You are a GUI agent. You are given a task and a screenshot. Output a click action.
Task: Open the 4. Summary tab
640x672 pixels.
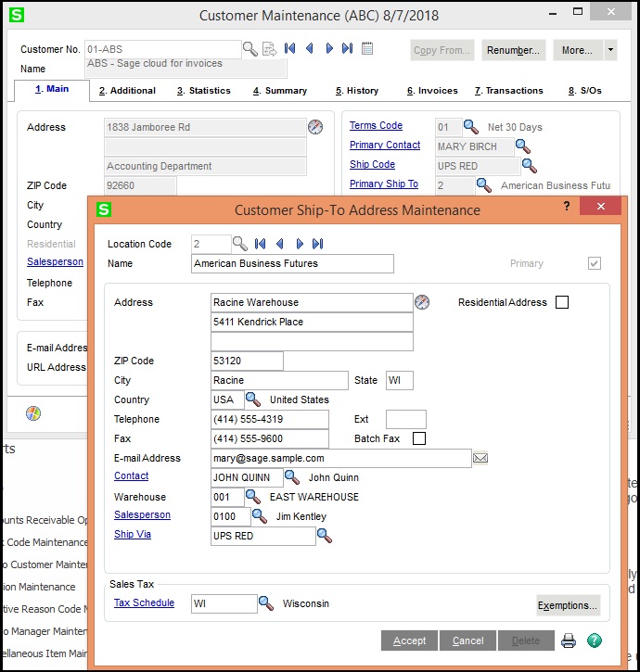(x=280, y=91)
